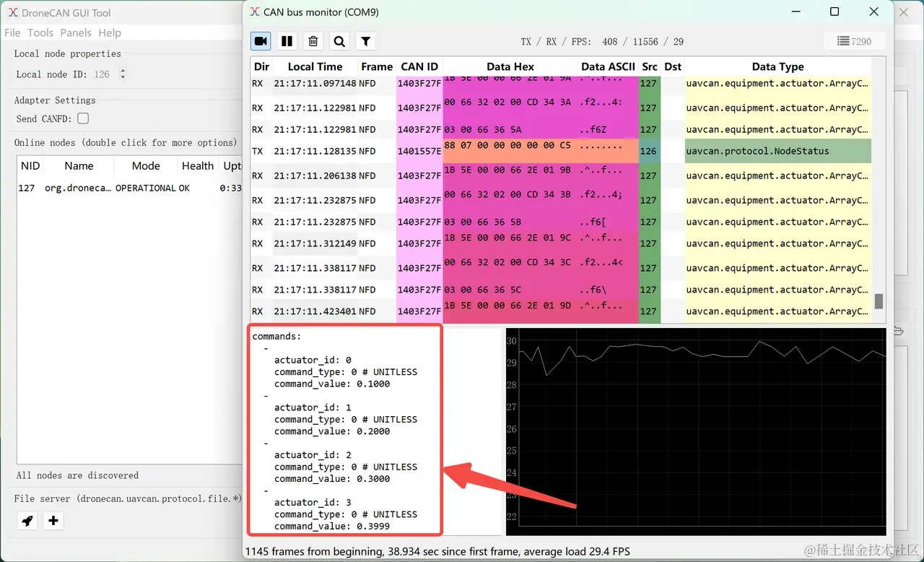
Task: Select ASCII cell .f2...4;
Action: pyautogui.click(x=608, y=200)
